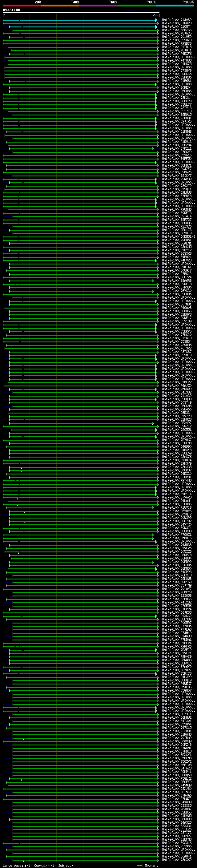
Task: Click the UniRef100_Q3ULC7 entry
Action: tap(177, 104)
